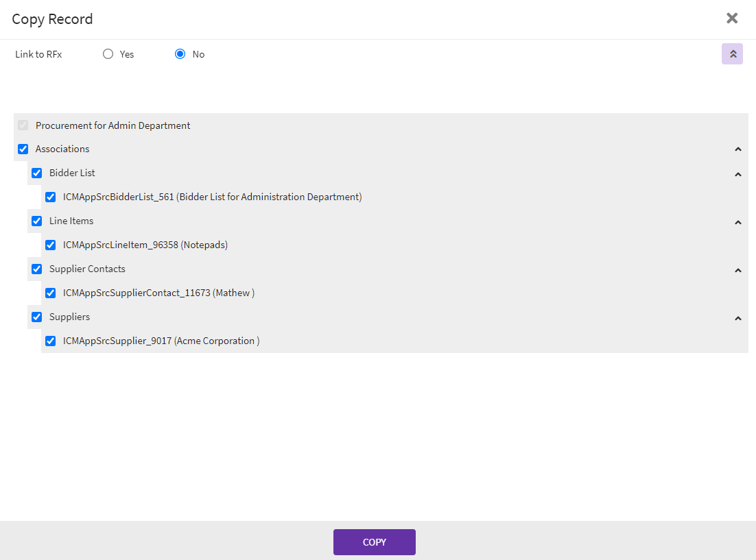Click the double-chevron collapse icon
This screenshot has width=756, height=560.
click(732, 54)
